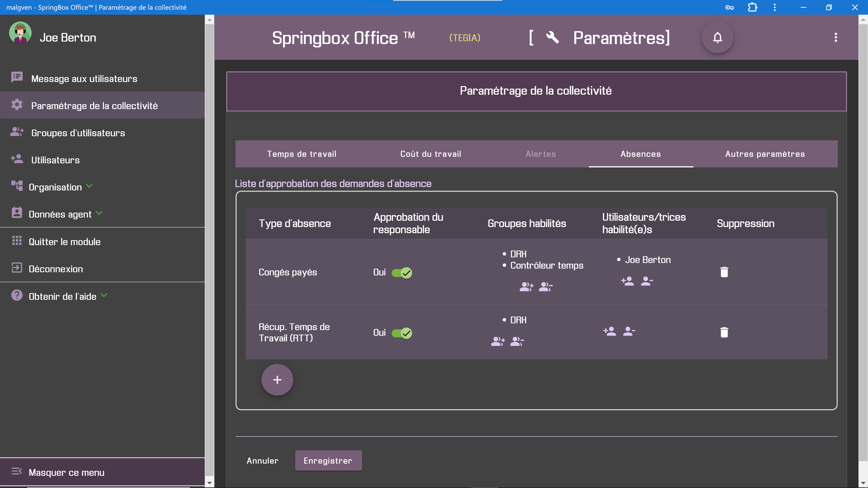Expand the Données agent submenu chevron
This screenshot has width=868, height=488.
click(x=99, y=213)
